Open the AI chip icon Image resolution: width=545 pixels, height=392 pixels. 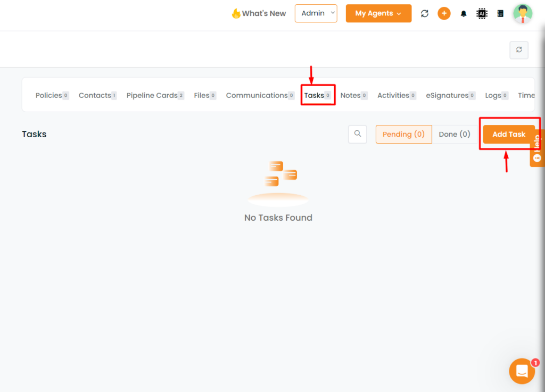coord(482,13)
